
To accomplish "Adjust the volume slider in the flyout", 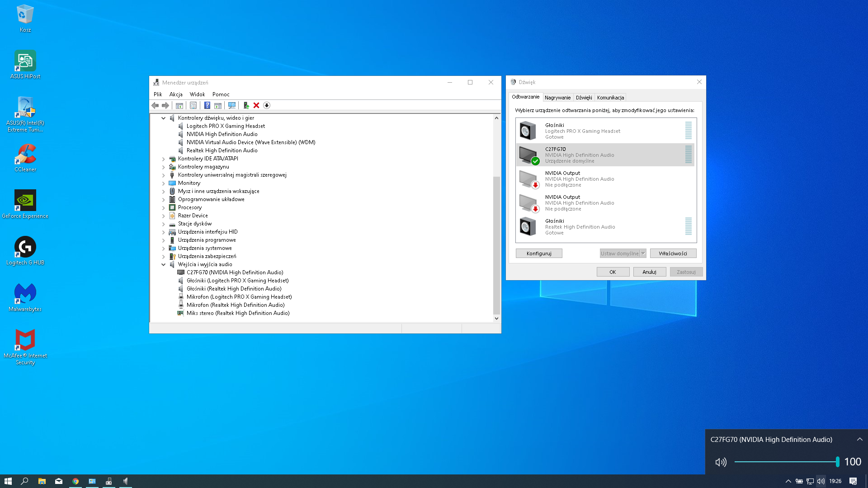I will pos(787,462).
